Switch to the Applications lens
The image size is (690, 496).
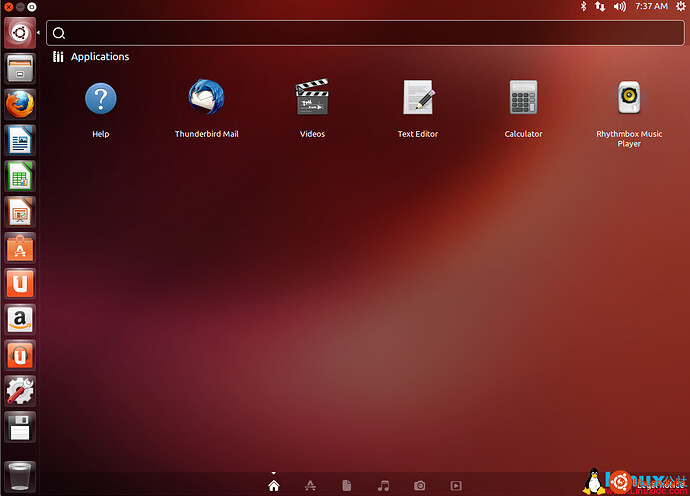311,485
